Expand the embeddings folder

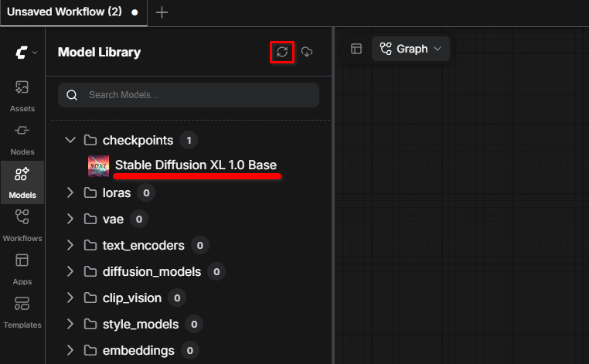(70, 351)
